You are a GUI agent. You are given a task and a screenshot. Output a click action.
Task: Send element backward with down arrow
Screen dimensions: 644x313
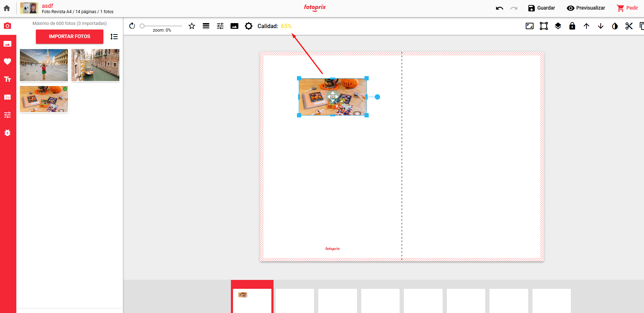click(x=601, y=26)
